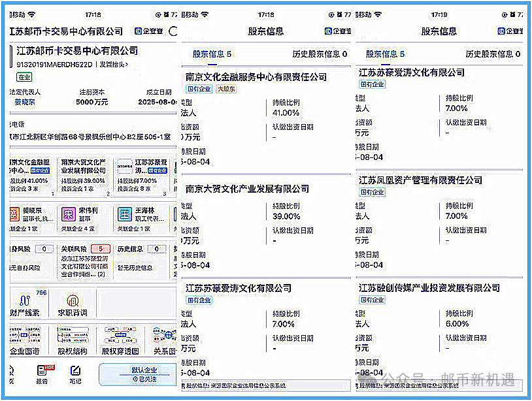Tap the company address 华创路68号 text
532x401 pixels.
pyautogui.click(x=90, y=136)
